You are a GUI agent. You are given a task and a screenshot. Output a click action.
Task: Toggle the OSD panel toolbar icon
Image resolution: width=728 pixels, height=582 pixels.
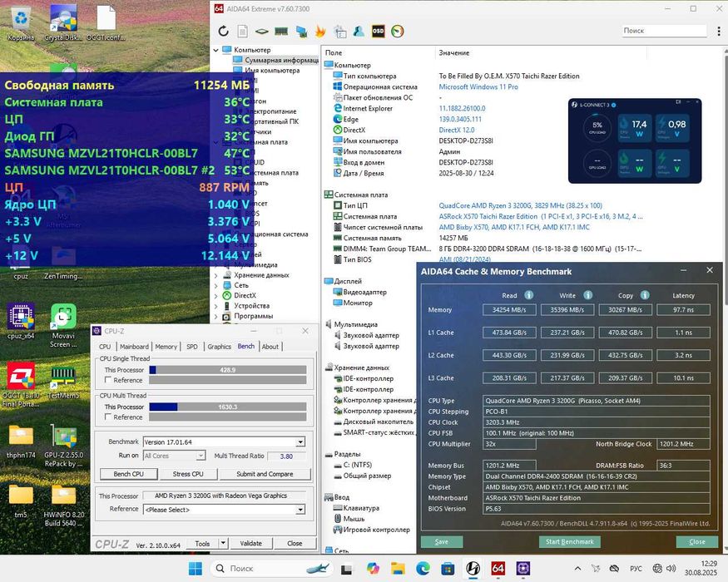tap(378, 31)
